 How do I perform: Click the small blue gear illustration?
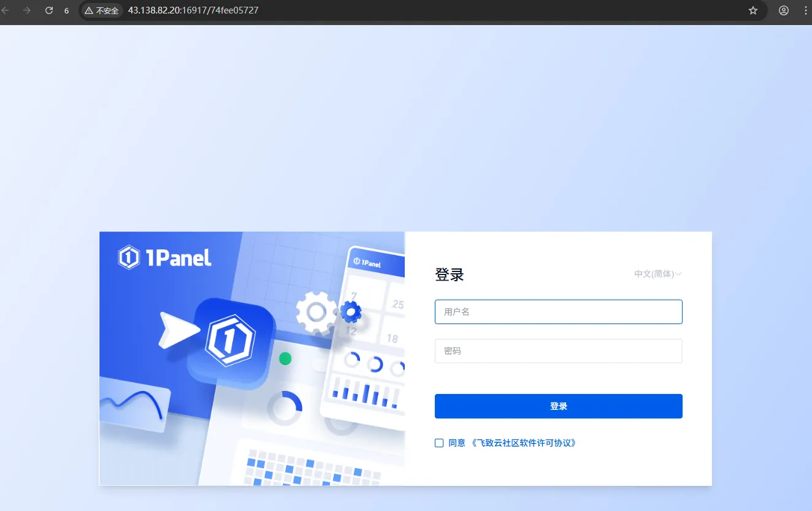tap(351, 312)
